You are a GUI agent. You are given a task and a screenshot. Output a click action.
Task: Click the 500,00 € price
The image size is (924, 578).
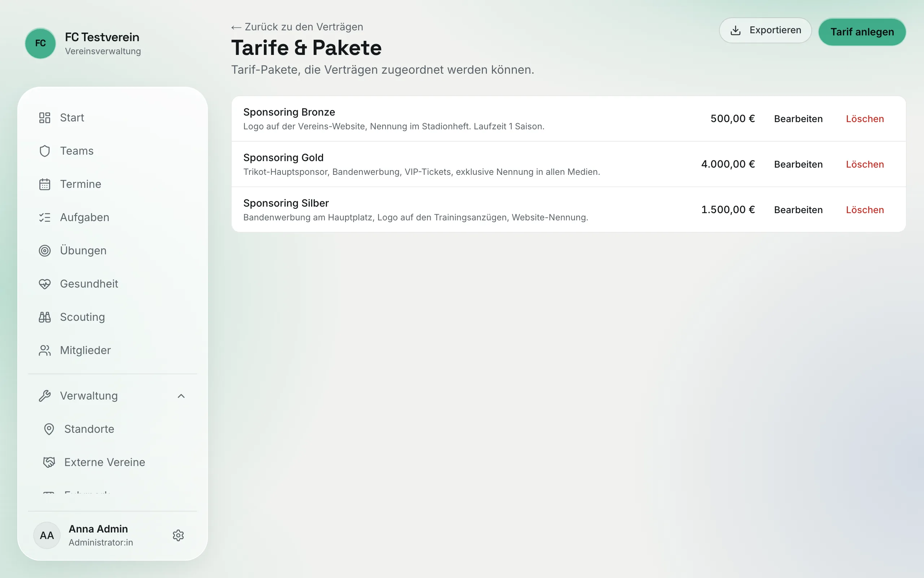coord(732,118)
